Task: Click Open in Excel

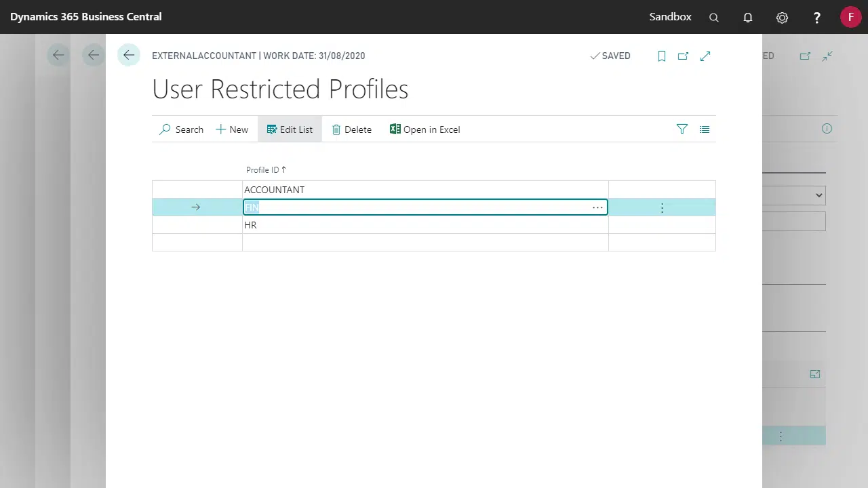Action: [x=425, y=129]
